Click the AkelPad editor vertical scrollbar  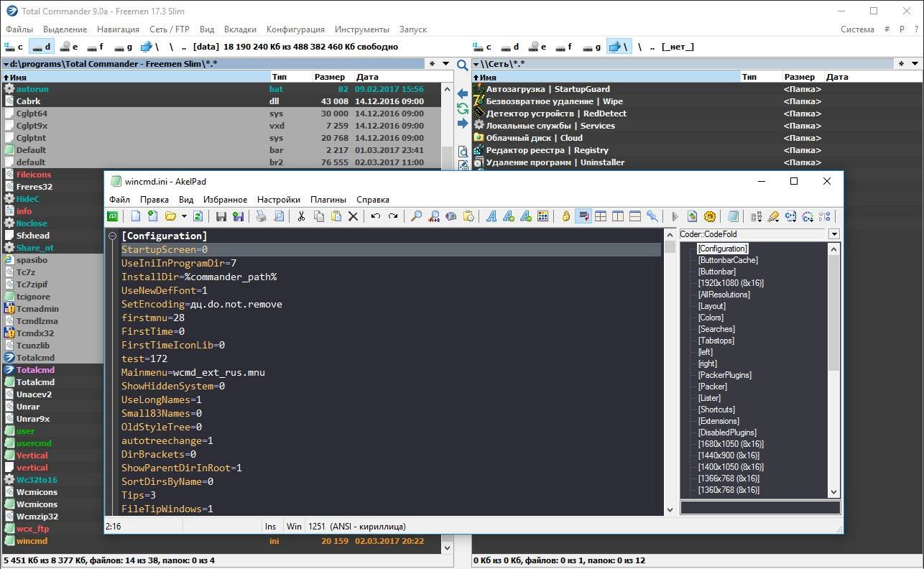point(670,371)
